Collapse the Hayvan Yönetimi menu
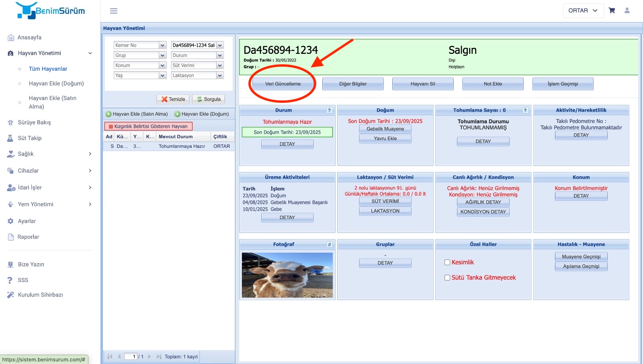Viewport: 643px width, 364px height. tap(90, 53)
